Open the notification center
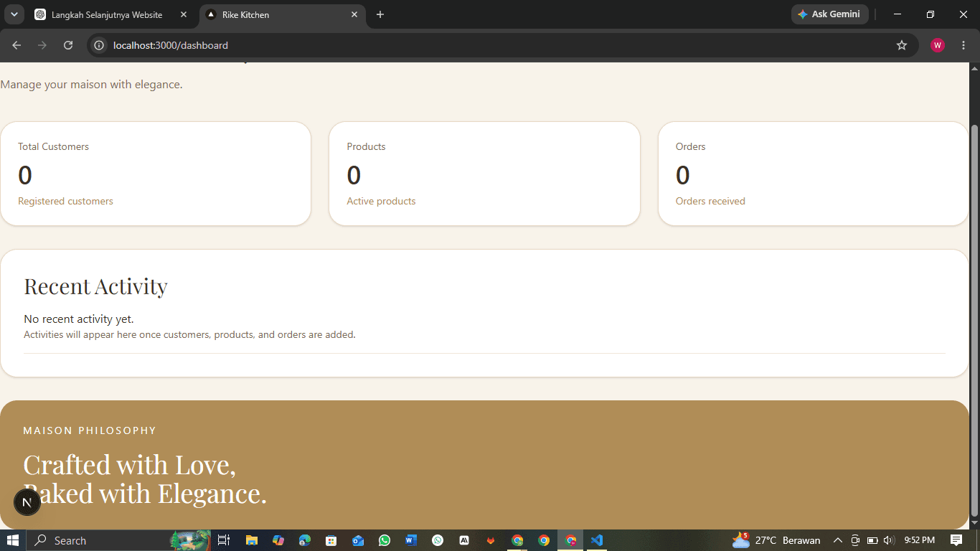This screenshot has width=980, height=551. coord(956,540)
